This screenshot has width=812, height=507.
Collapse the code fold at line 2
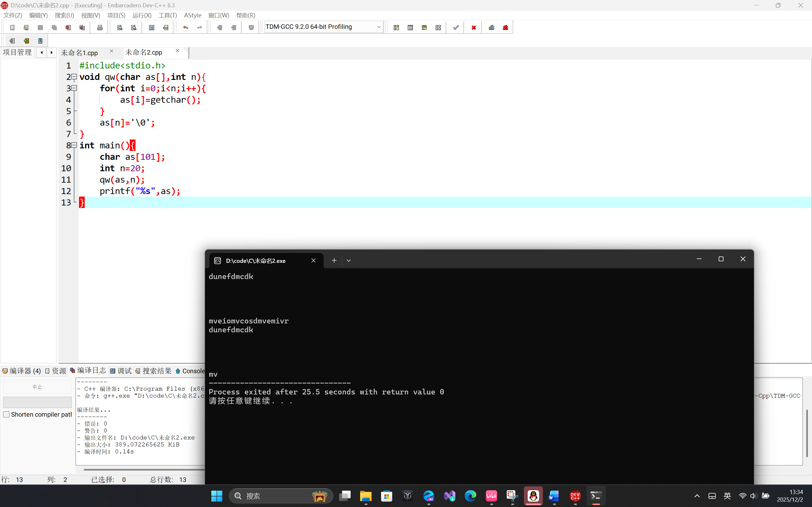click(75, 77)
